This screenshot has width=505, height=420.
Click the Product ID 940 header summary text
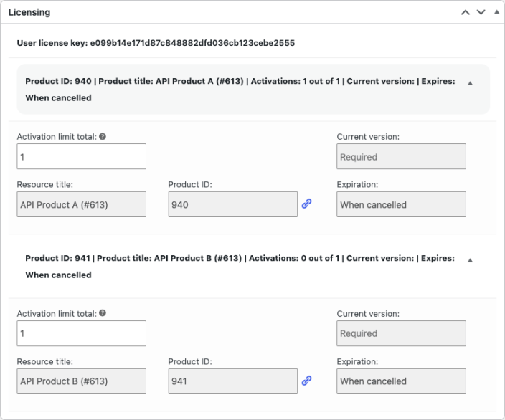[240, 90]
